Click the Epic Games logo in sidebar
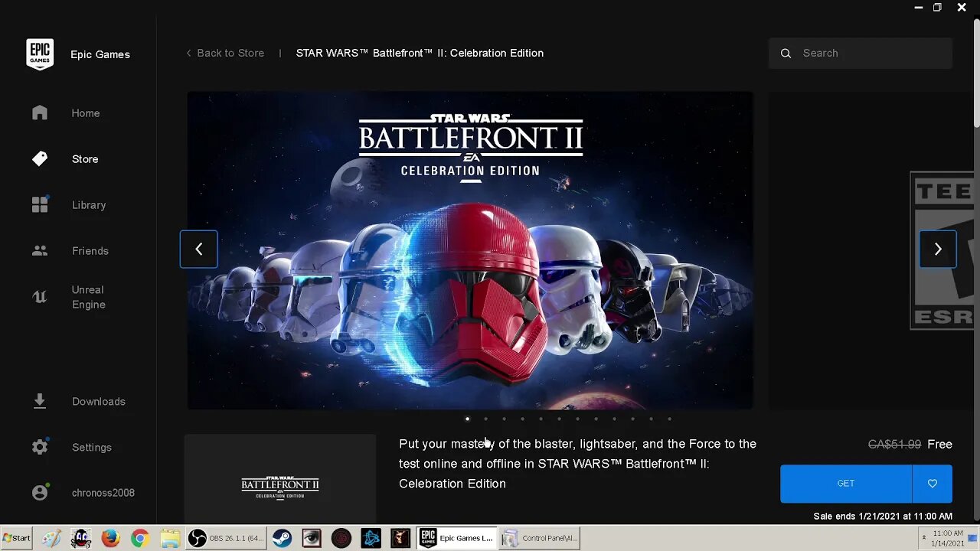 pos(40,54)
